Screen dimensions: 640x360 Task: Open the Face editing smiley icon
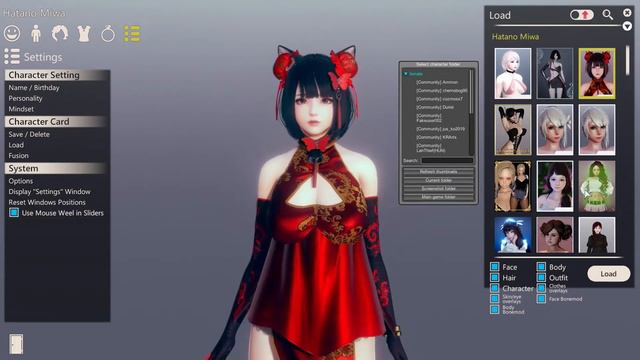coord(12,33)
